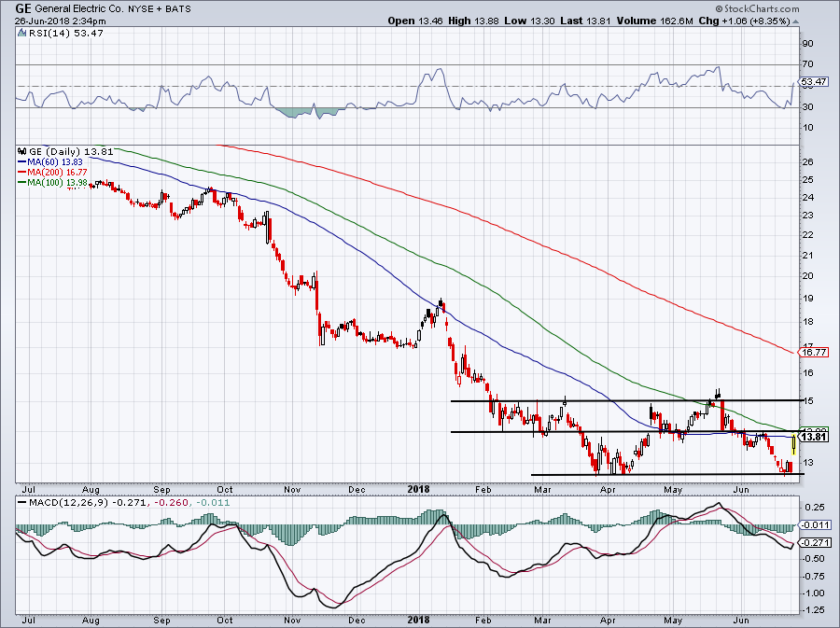Click the MA(100) 13.98 legend entry
Image resolution: width=840 pixels, height=628 pixels.
[x=57, y=183]
